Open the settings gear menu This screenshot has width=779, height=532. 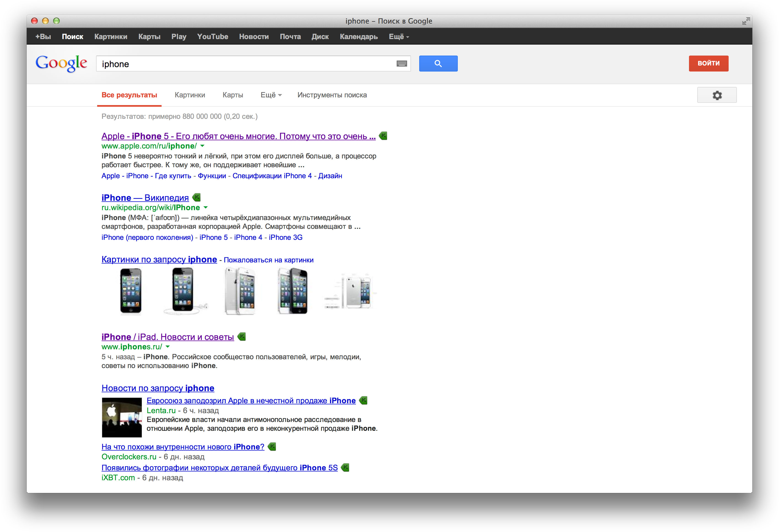717,95
